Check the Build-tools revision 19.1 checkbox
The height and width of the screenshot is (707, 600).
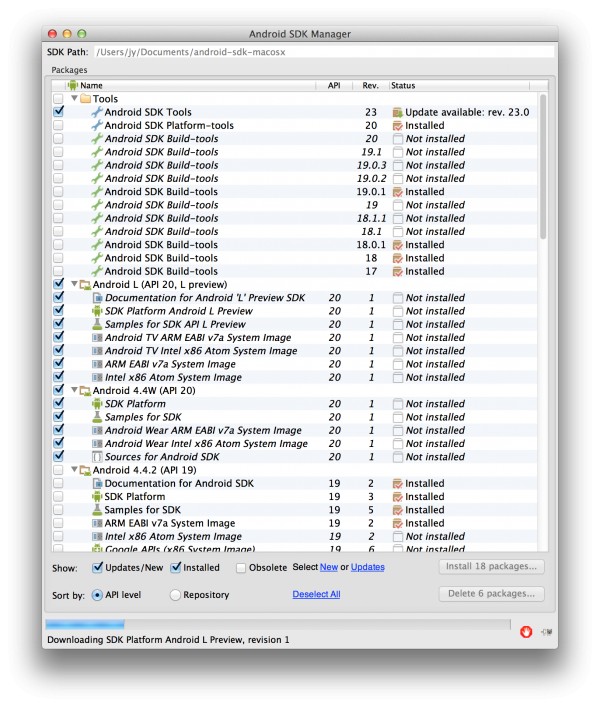[x=58, y=152]
